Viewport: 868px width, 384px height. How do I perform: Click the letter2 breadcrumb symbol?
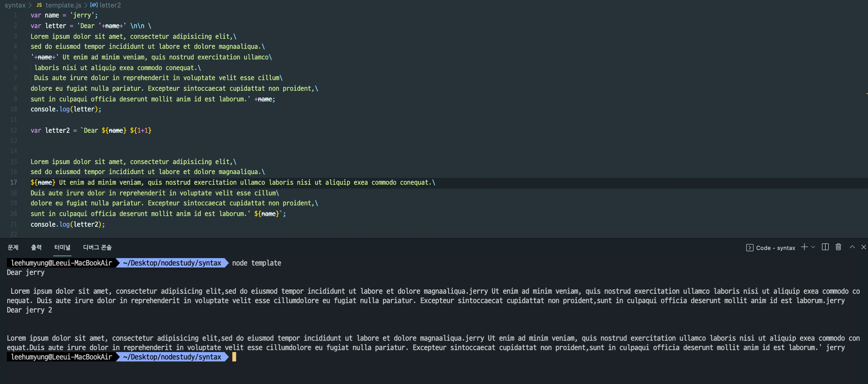(110, 5)
